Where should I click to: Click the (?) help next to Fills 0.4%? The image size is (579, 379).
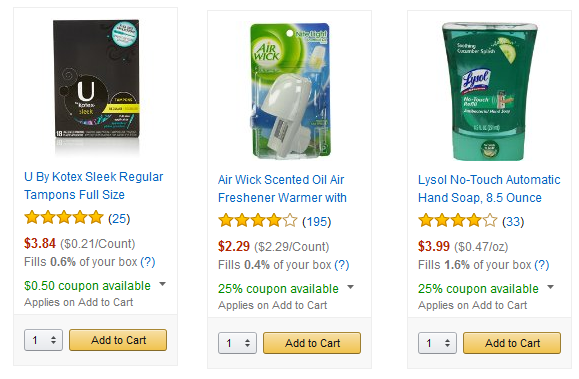coord(342,265)
